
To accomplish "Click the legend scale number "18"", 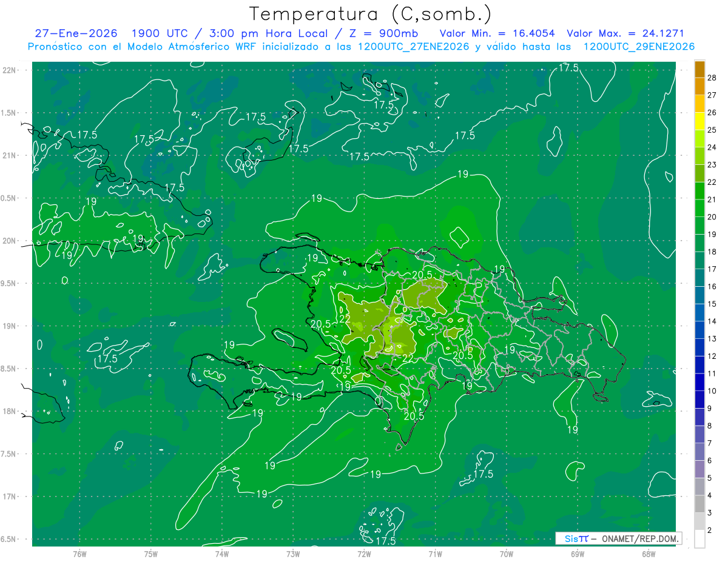I will (x=712, y=252).
